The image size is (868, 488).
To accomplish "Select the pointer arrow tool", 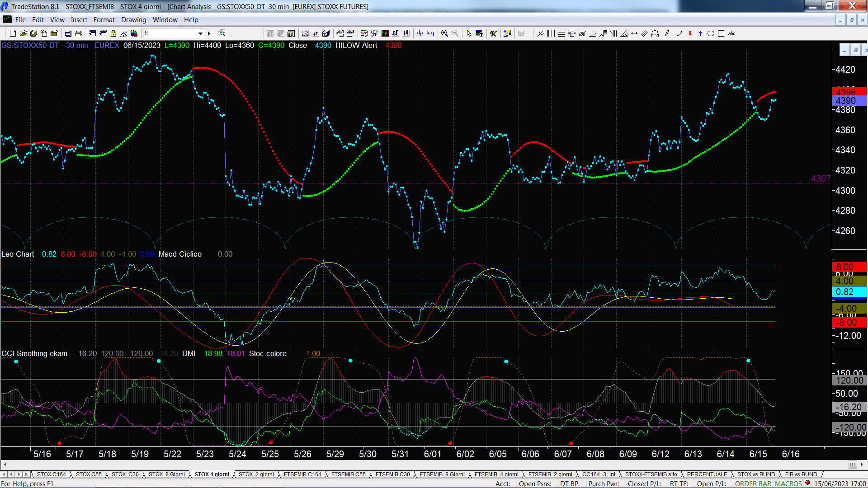I will point(469,33).
